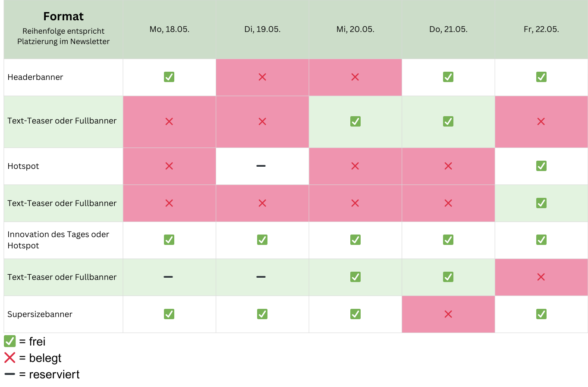
Task: Click the Supersizebanner red X on Thursday 21.05.
Action: [448, 314]
